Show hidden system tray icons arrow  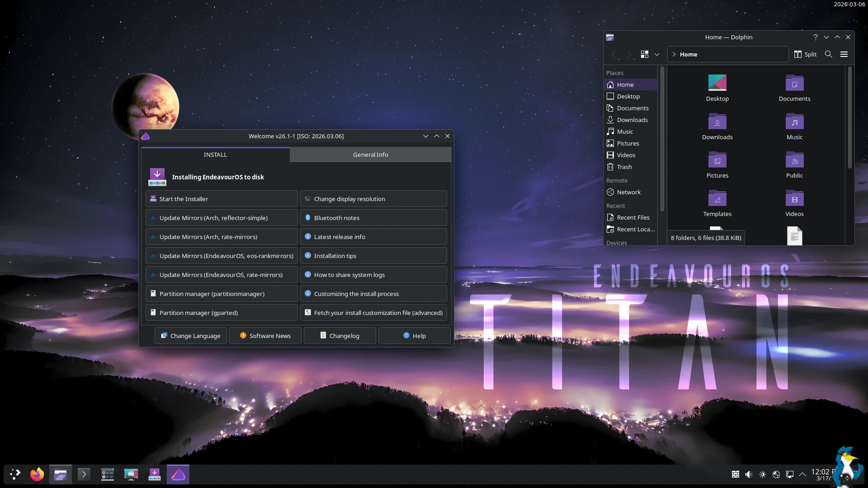pyautogui.click(x=802, y=474)
